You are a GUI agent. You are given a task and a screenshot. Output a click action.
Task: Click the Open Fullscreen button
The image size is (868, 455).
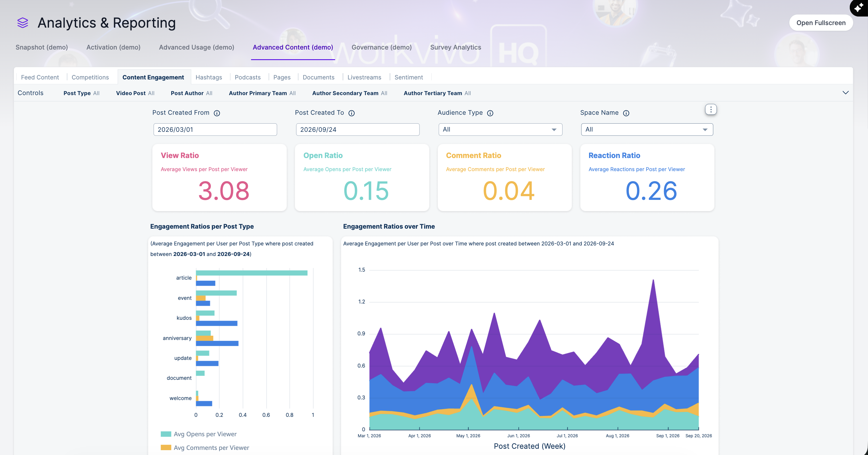[821, 23]
